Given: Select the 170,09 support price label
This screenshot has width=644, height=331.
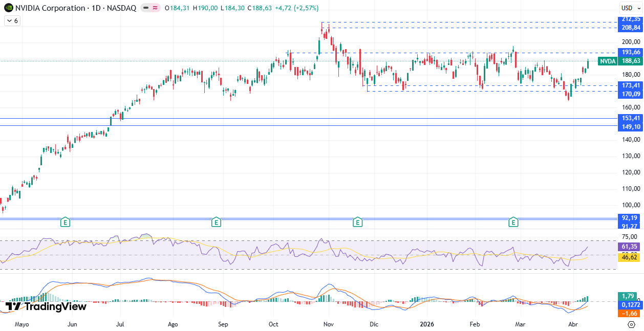Looking at the screenshot, I should tap(631, 94).
